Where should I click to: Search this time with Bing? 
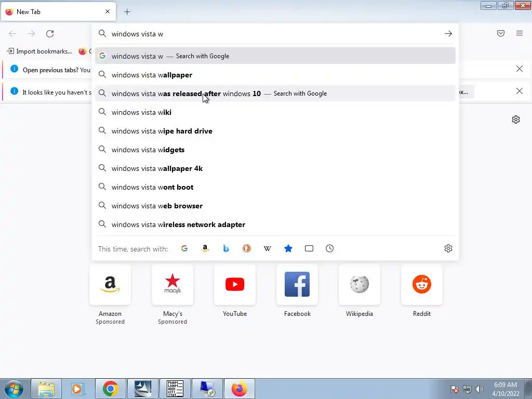226,248
